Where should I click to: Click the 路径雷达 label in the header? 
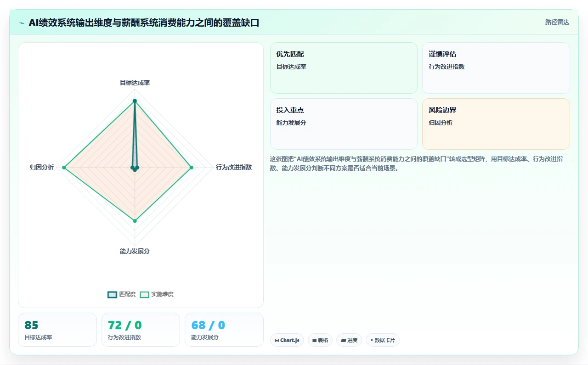[557, 22]
